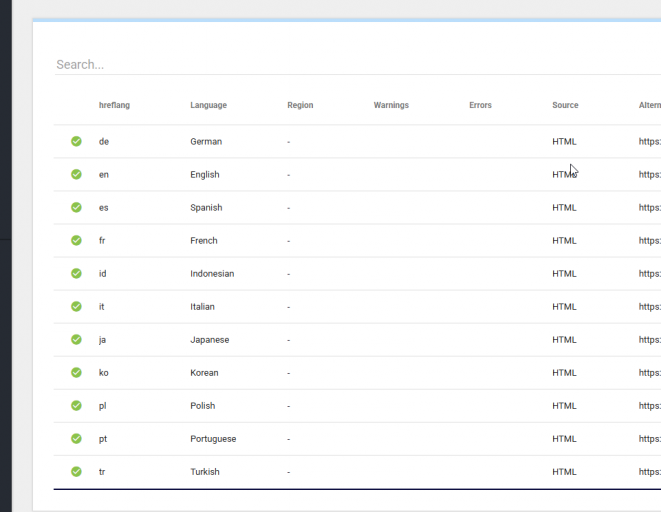Screen dimensions: 661x512
Task: Click green check icon for French row
Action: (76, 240)
